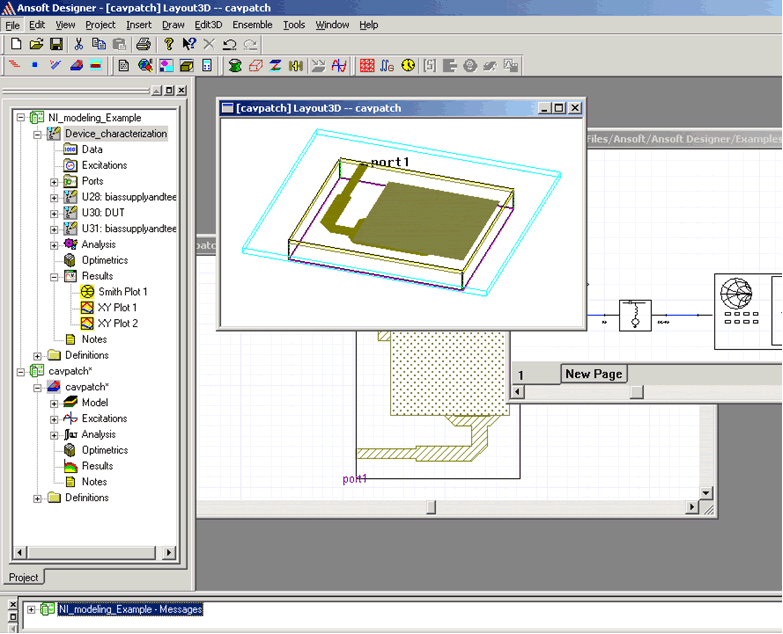This screenshot has height=634, width=783.
Task: Click the notes page icon in second toolbar
Action: [124, 65]
